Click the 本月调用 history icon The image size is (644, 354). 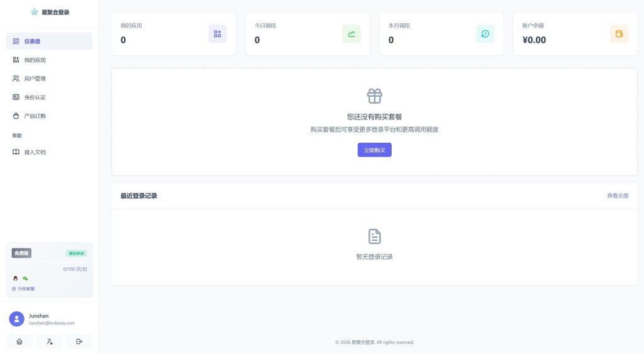tap(485, 34)
